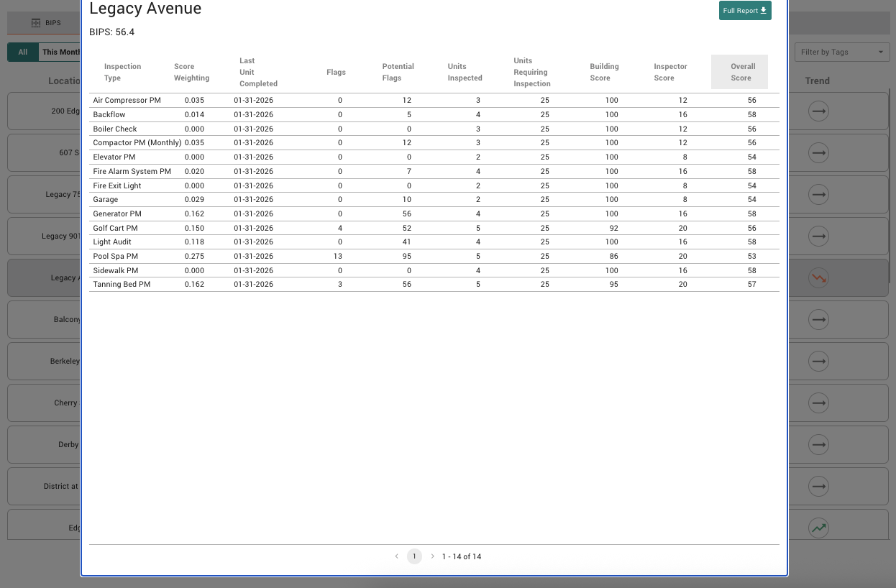Select the Air Compressor PM row
896x588 pixels.
[434, 101]
